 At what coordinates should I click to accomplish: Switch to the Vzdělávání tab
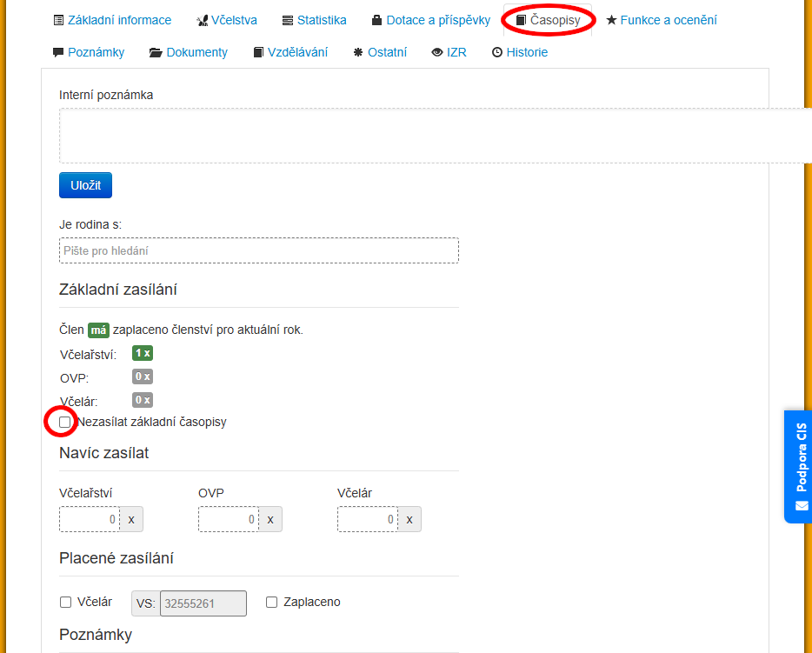[290, 52]
